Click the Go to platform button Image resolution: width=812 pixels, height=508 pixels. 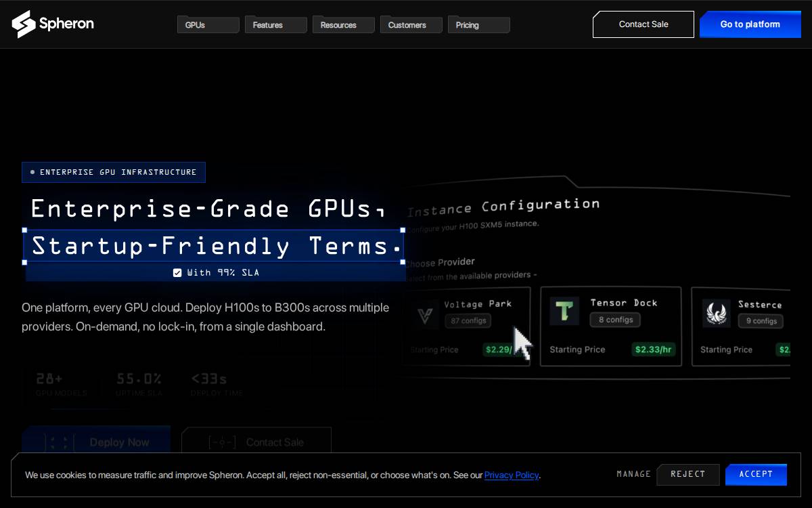pos(750,24)
